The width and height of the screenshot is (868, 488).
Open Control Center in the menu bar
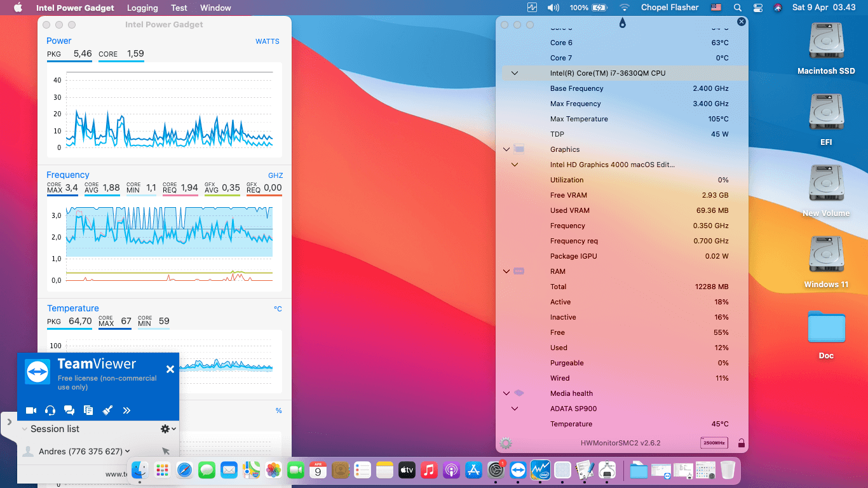(x=757, y=8)
